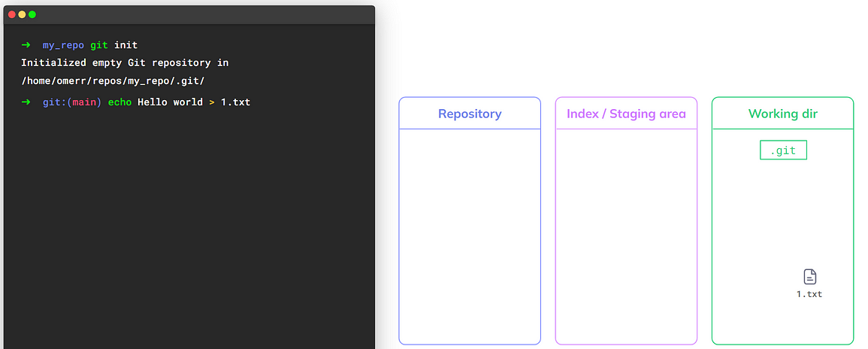Click the word 'init' in terminal
This screenshot has height=349, width=868.
point(126,45)
